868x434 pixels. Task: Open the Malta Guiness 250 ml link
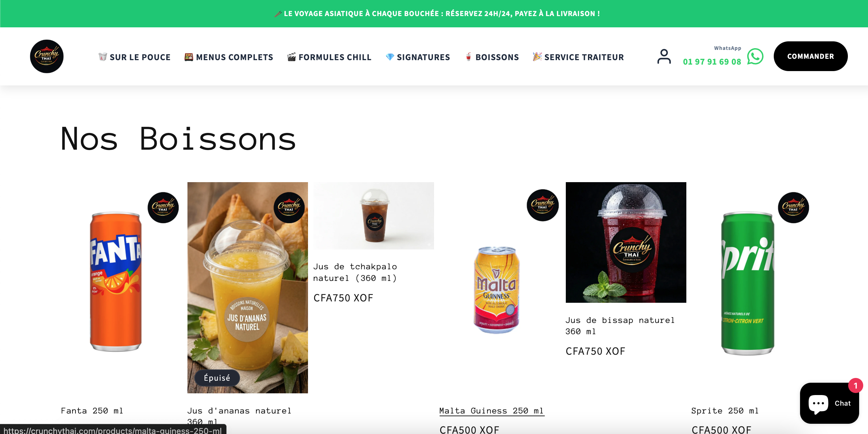(492, 411)
